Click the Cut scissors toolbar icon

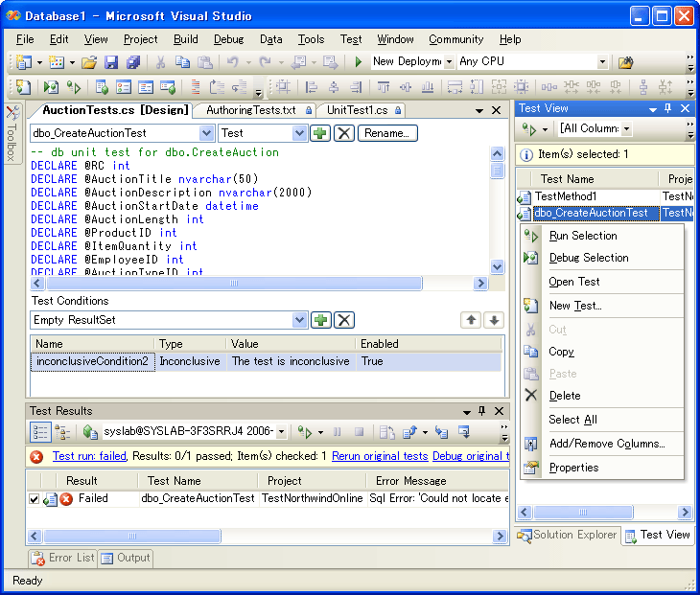160,62
